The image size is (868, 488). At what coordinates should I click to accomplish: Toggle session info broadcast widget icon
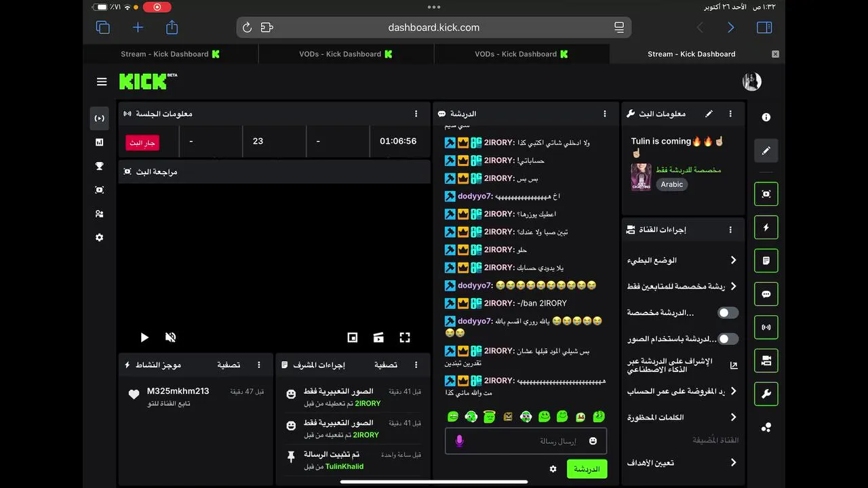766,327
